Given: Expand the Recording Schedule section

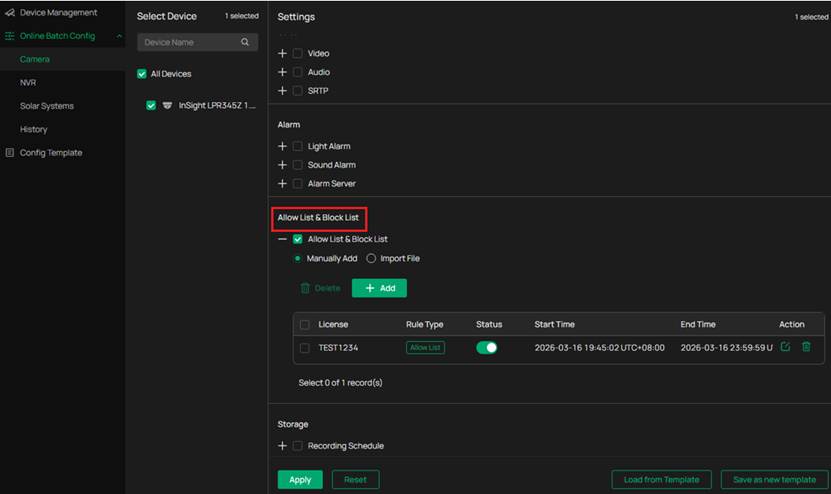Looking at the screenshot, I should pyautogui.click(x=282, y=446).
